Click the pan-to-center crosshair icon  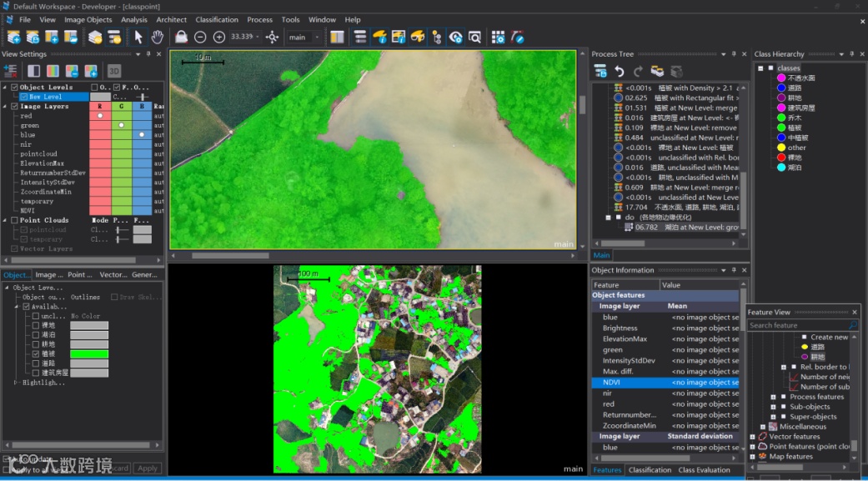272,37
